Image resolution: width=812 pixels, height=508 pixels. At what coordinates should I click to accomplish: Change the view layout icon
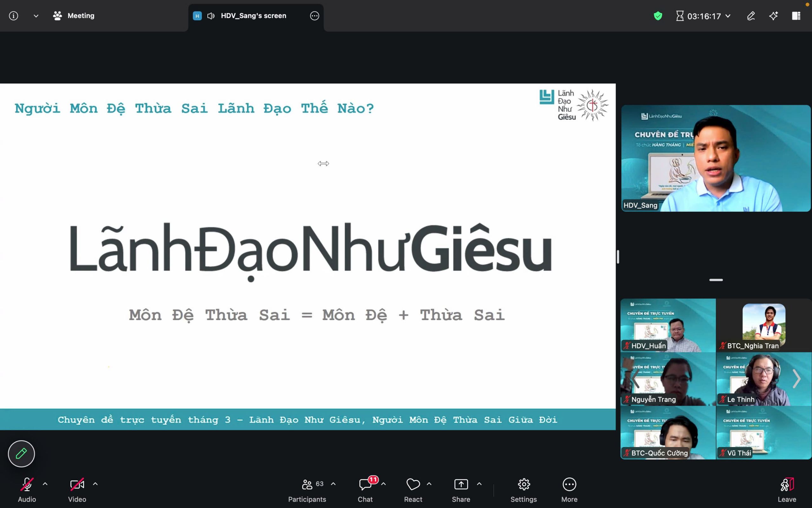tap(796, 16)
